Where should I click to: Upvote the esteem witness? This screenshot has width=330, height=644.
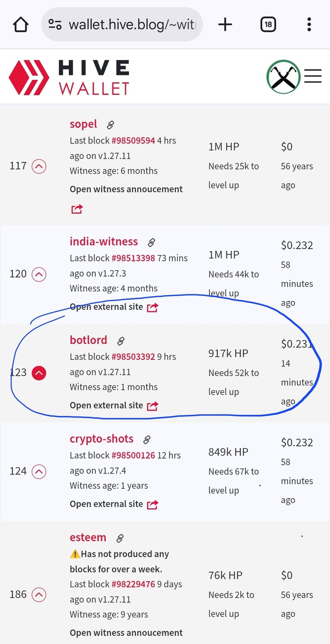click(x=39, y=595)
